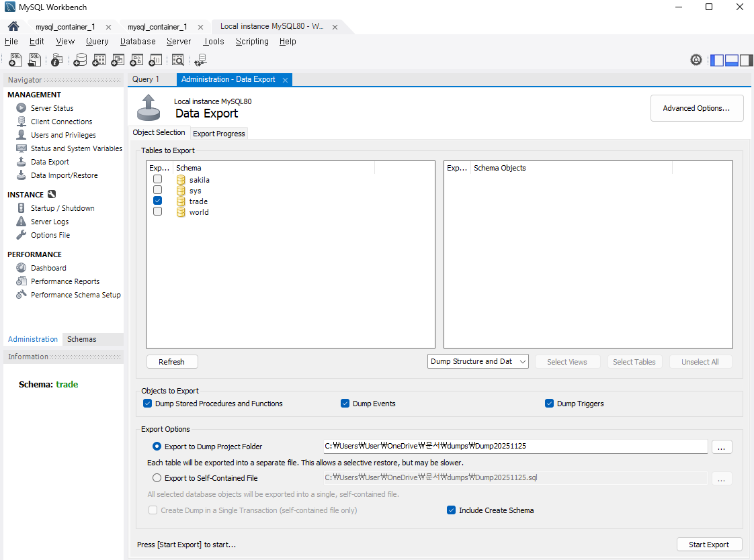Switch to the Schemas navigator tab
This screenshot has width=754, height=560.
82,339
